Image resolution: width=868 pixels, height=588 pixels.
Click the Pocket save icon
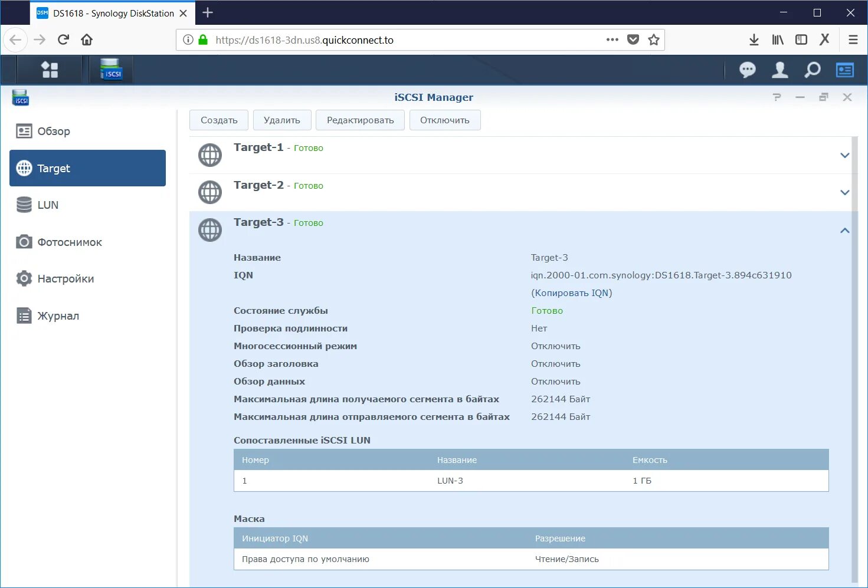tap(633, 40)
